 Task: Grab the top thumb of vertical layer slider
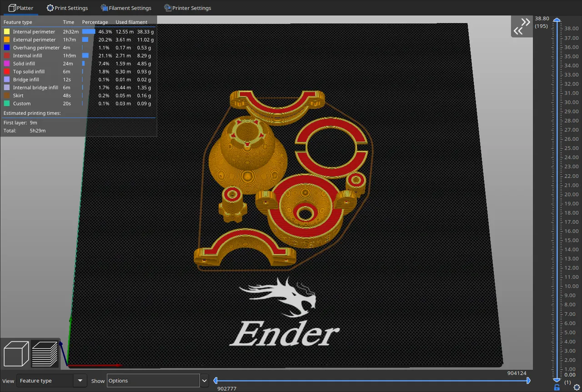click(x=557, y=20)
